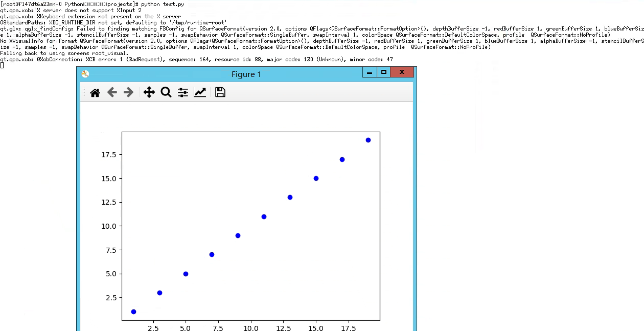
Task: Open the Configure subplots sliders icon
Action: pyautogui.click(x=183, y=92)
